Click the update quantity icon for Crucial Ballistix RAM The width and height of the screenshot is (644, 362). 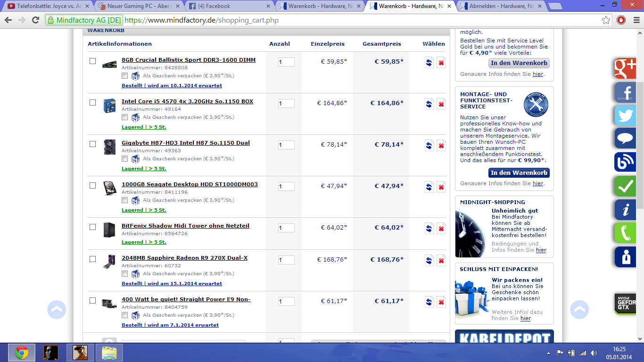[429, 63]
